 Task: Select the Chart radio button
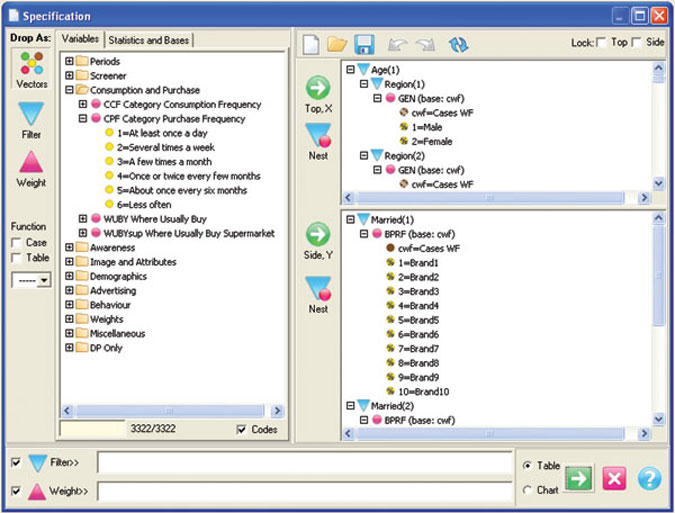[x=527, y=490]
